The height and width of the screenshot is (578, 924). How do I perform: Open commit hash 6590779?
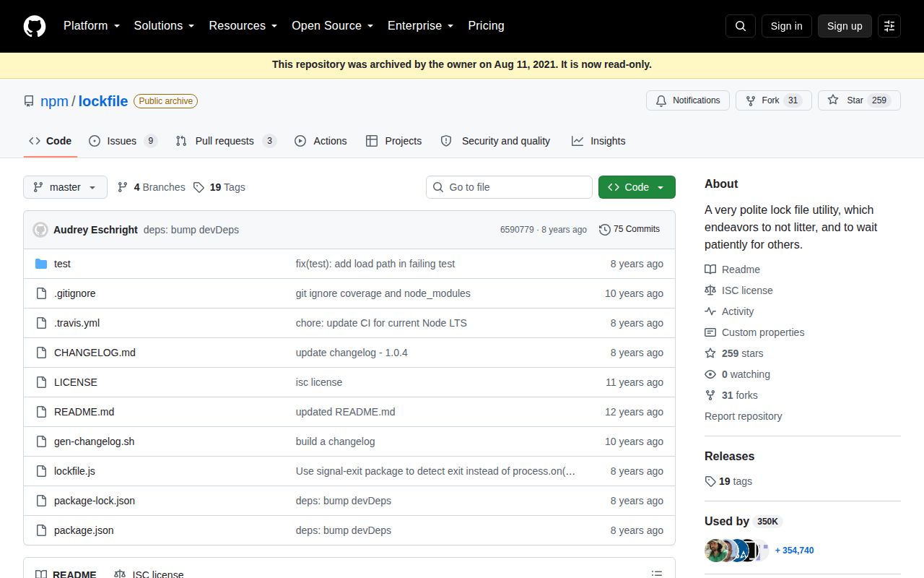click(x=517, y=230)
